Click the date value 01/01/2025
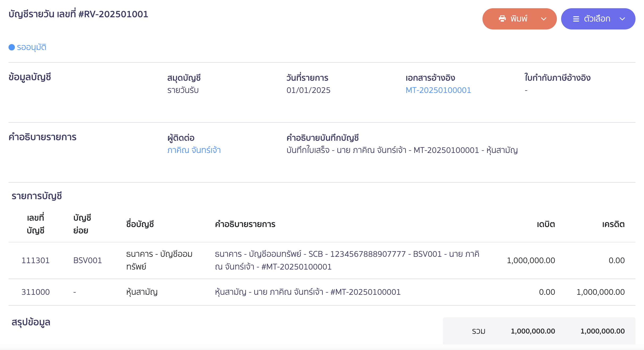The height and width of the screenshot is (350, 644). point(308,90)
